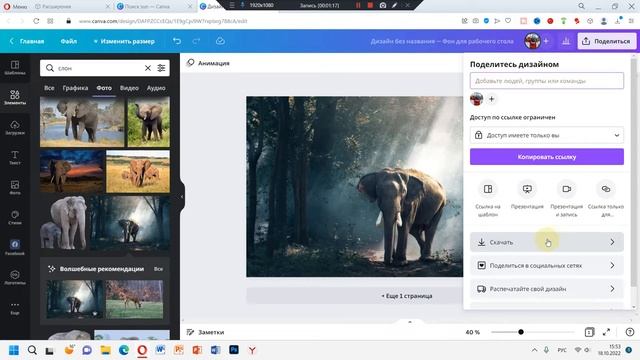This screenshot has width=640, height=360.
Task: Add person plus in share panel
Action: tap(491, 99)
